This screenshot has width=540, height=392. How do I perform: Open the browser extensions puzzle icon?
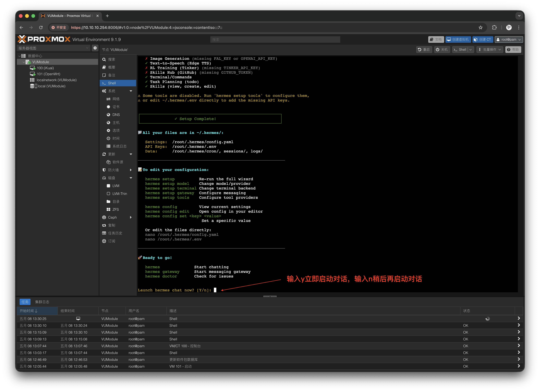(494, 28)
